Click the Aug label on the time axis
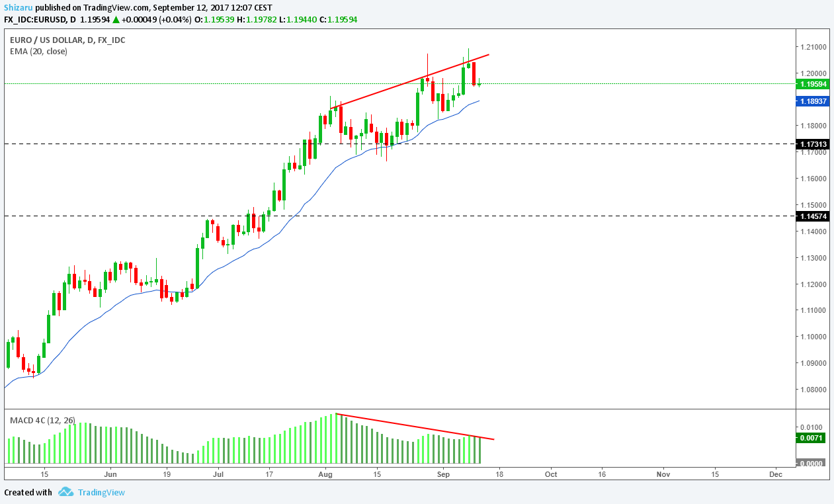 325,474
